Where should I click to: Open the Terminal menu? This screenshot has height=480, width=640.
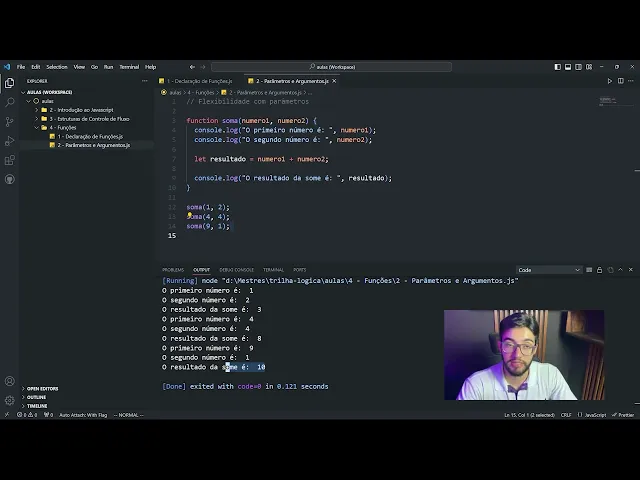pyautogui.click(x=129, y=67)
